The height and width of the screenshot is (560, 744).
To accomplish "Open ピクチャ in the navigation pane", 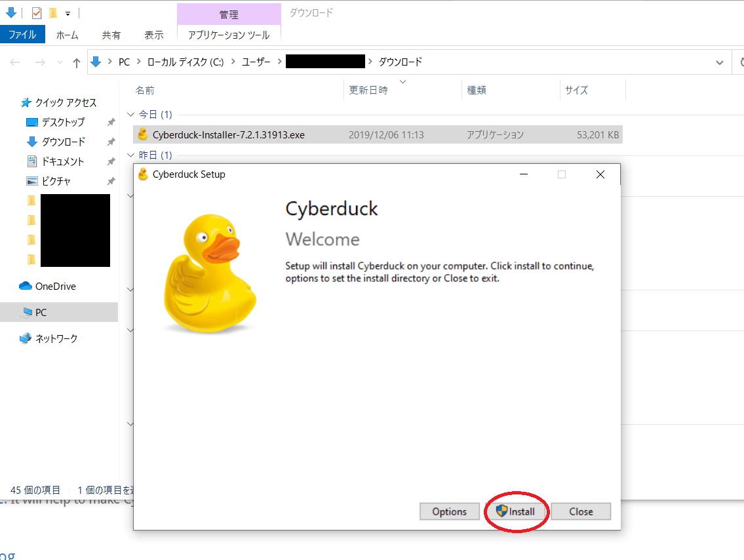I will [x=56, y=181].
